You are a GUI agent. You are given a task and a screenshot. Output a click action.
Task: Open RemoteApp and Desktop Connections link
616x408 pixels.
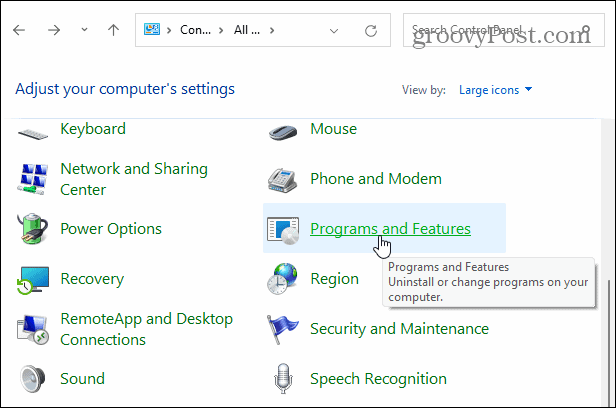pos(147,329)
